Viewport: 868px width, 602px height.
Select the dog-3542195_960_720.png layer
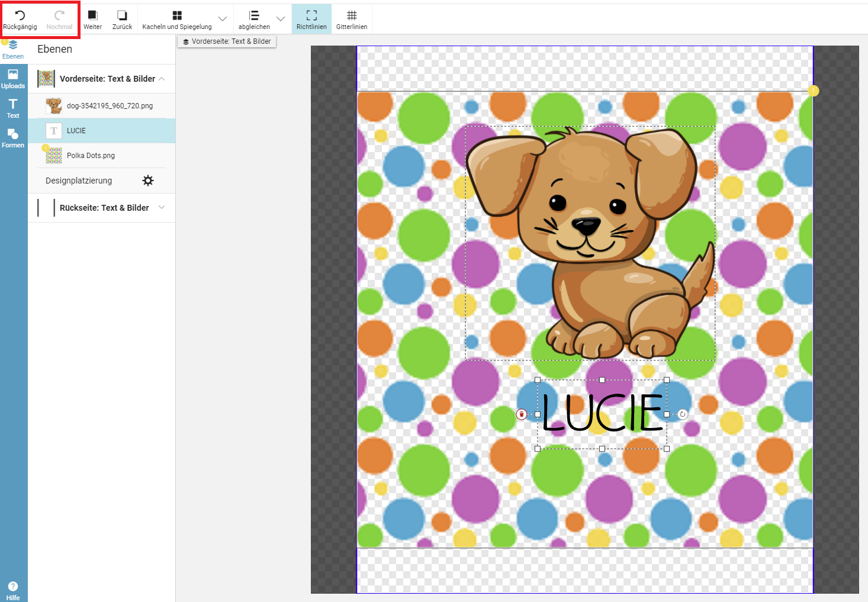point(102,106)
